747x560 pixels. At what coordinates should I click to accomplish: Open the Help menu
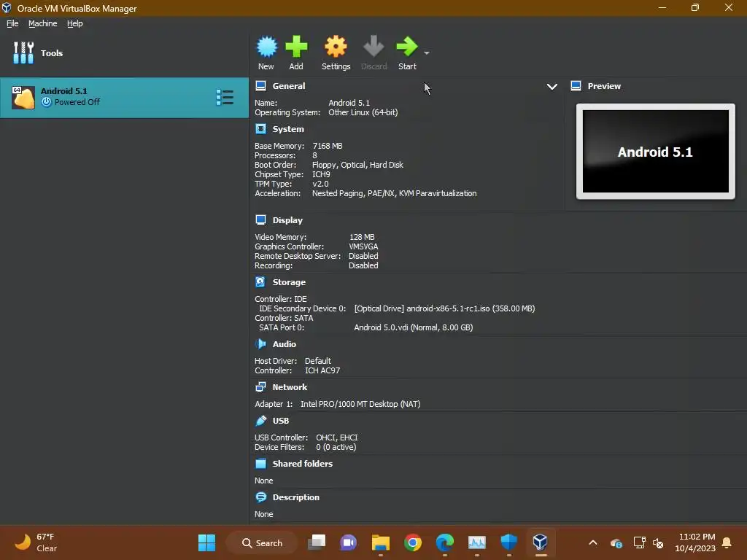tap(75, 23)
